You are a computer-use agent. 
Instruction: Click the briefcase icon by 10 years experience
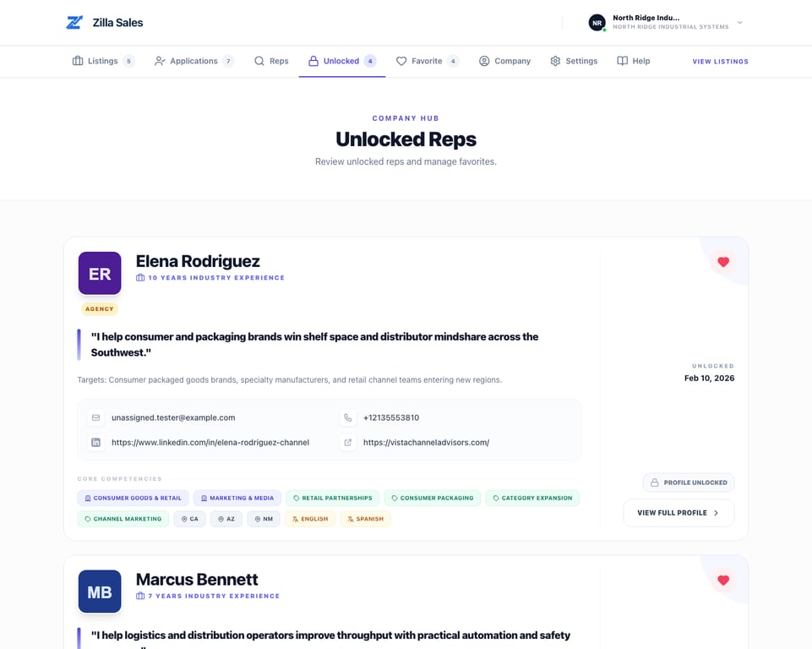[x=140, y=278]
